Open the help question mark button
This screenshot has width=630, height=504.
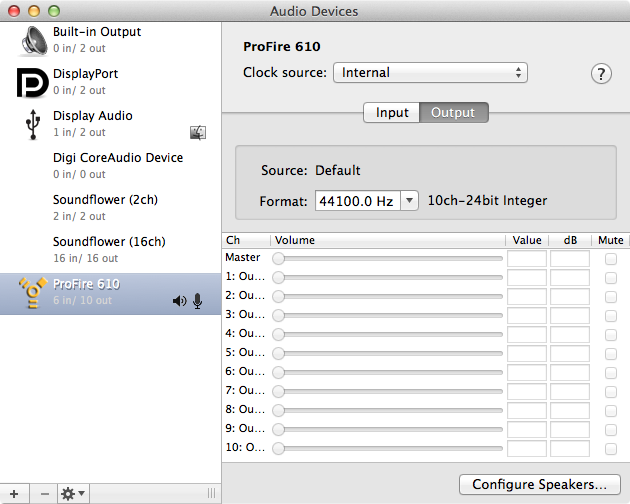tap(601, 74)
